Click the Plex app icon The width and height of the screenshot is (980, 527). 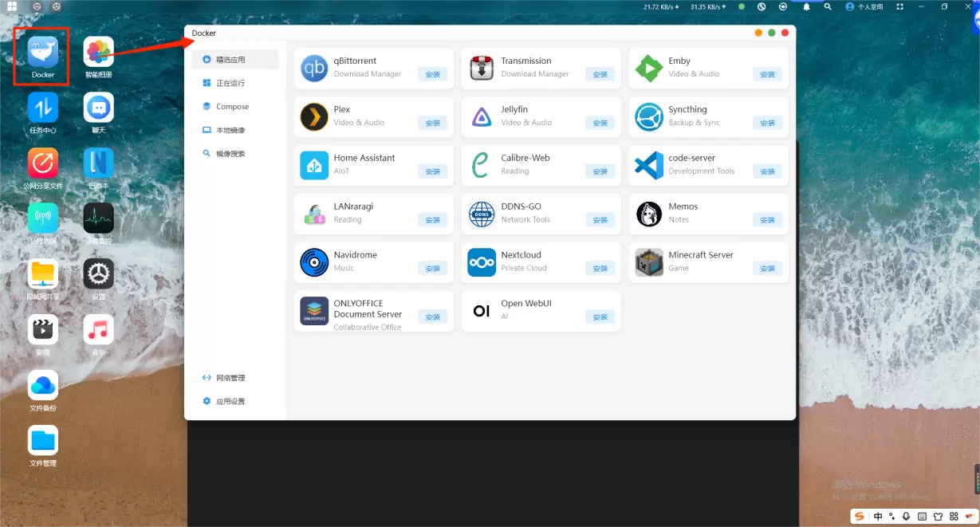coord(314,117)
